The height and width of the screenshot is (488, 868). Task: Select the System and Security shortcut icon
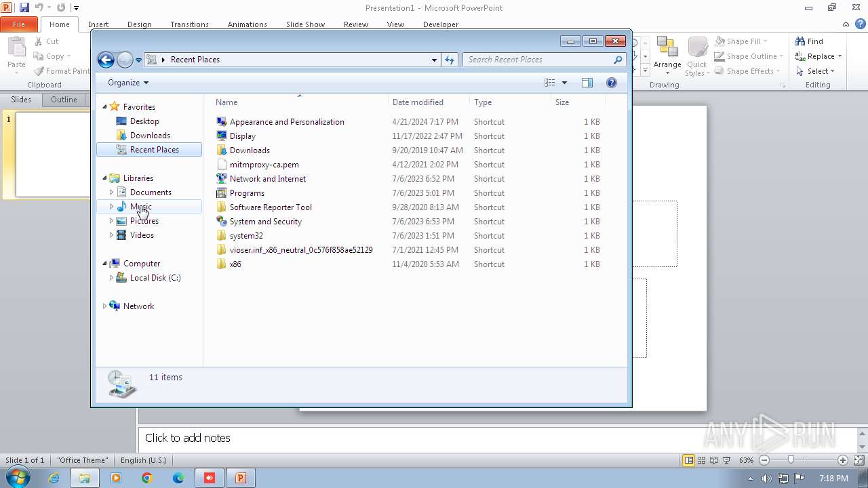[x=221, y=222]
